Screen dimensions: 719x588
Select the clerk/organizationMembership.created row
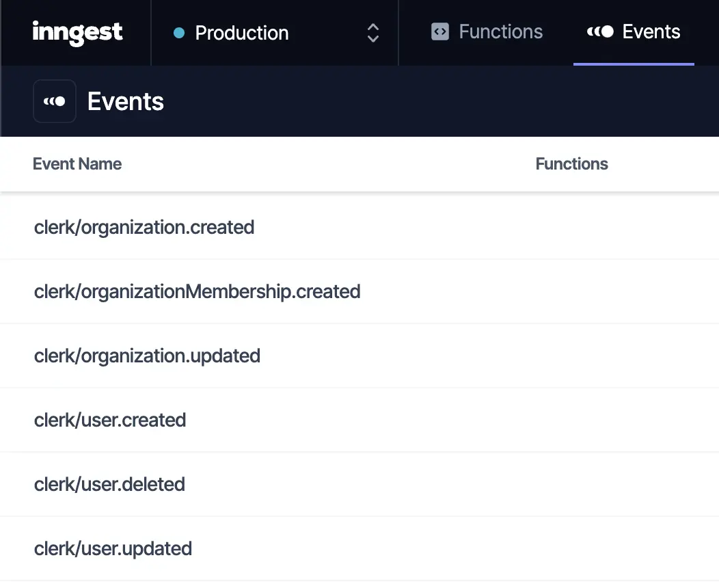[x=197, y=291]
